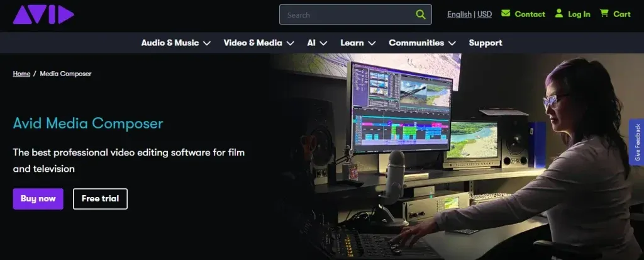Click the shopping cart icon
Screen dimensions: 644x260
(x=604, y=14)
